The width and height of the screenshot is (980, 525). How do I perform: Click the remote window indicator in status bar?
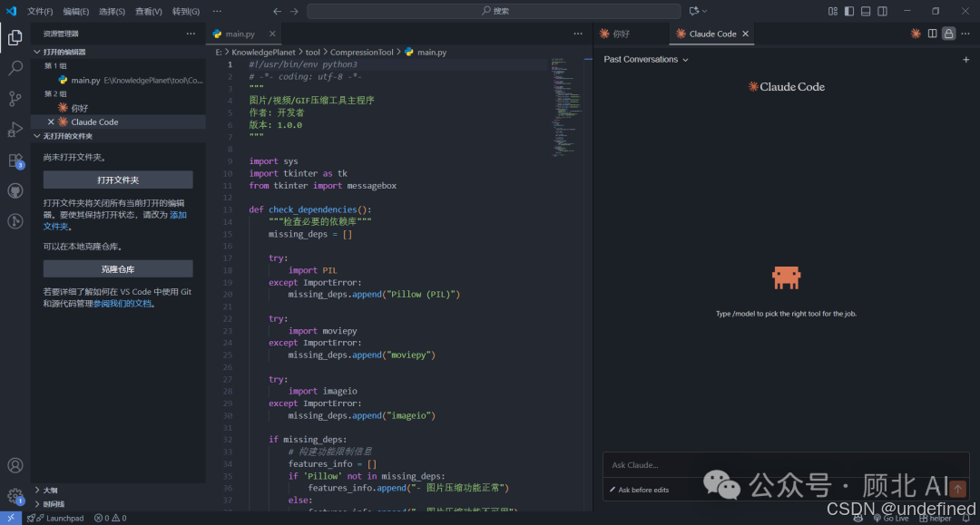(x=11, y=518)
